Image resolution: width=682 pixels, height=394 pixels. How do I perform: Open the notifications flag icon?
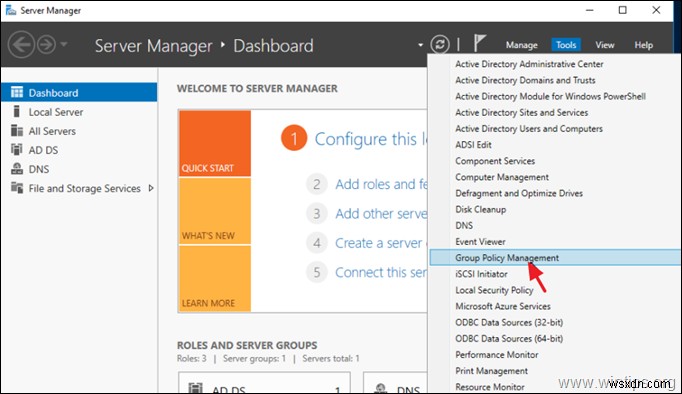(479, 43)
